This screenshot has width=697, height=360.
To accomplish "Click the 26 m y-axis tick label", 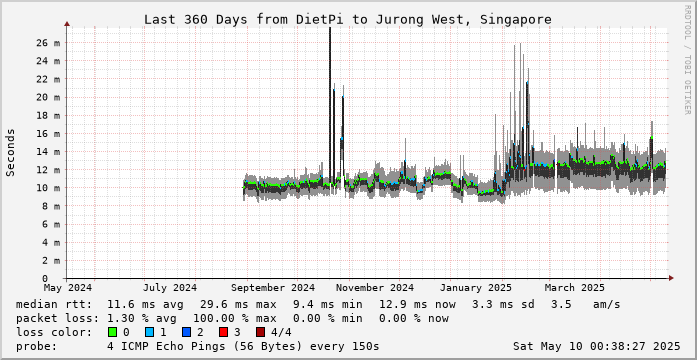I will [x=50, y=43].
